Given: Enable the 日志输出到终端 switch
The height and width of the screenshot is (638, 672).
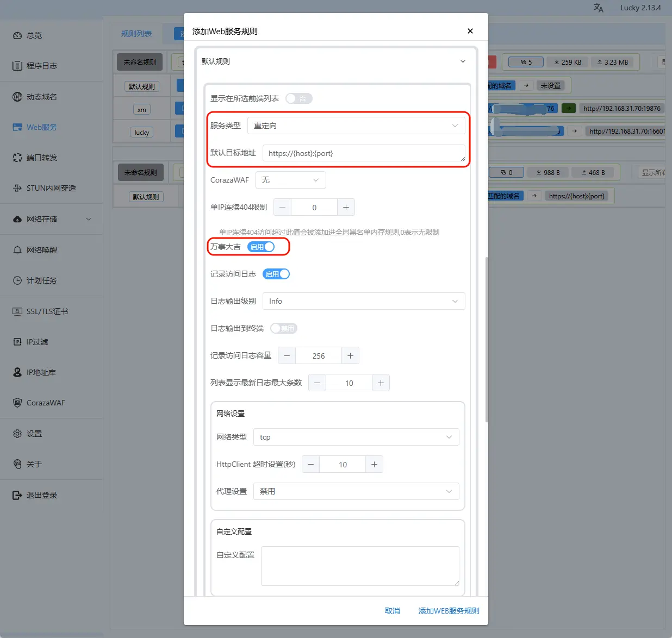Looking at the screenshot, I should [283, 328].
